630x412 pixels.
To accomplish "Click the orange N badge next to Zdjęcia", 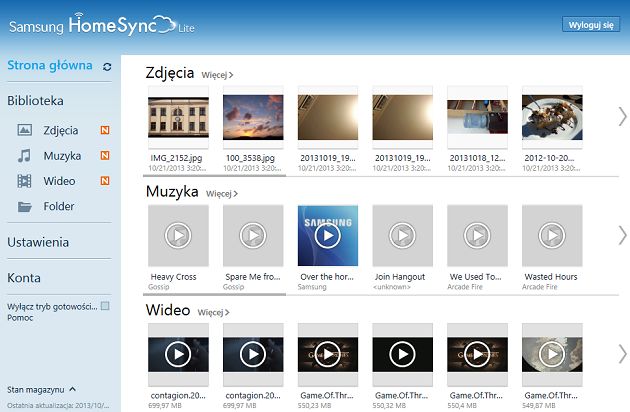I will (105, 130).
